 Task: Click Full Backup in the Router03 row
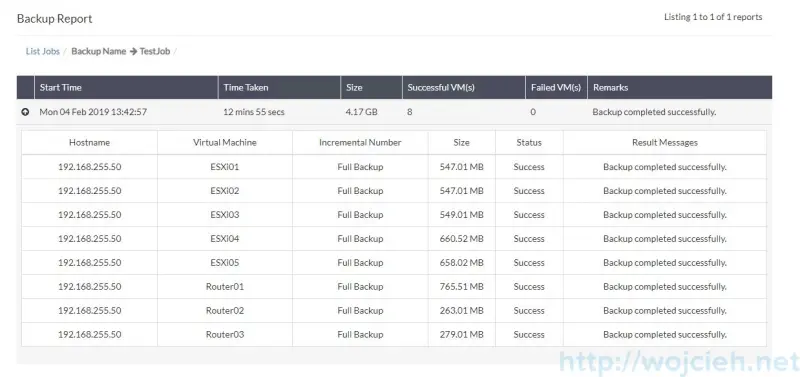coord(360,335)
